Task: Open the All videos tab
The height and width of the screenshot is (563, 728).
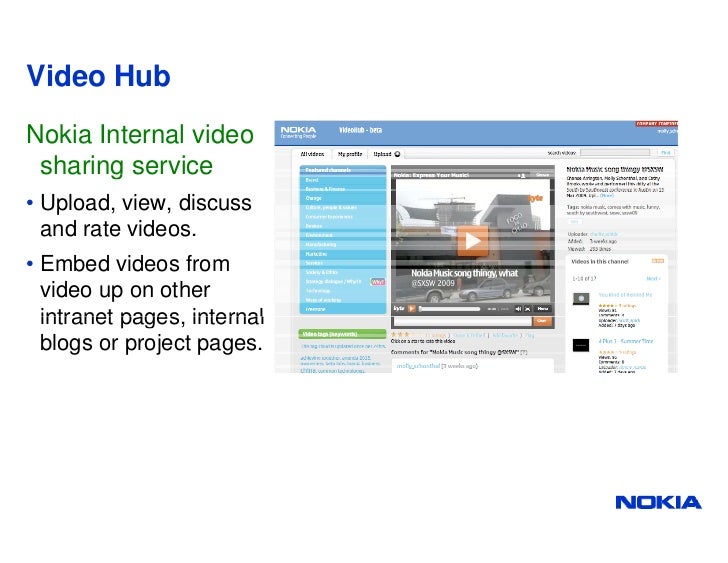Action: pos(312,154)
